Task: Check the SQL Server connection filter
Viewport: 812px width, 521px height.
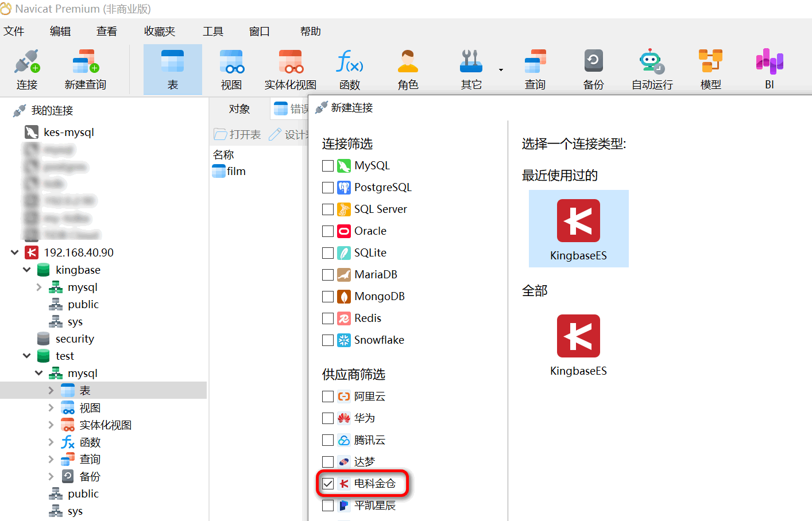Action: pos(328,209)
